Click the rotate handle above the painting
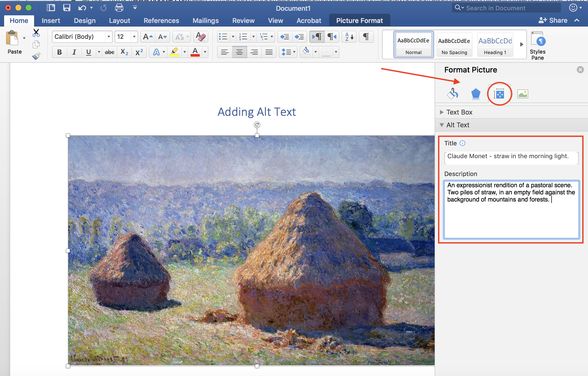Viewport: 588px width, 376px height. 257,125
